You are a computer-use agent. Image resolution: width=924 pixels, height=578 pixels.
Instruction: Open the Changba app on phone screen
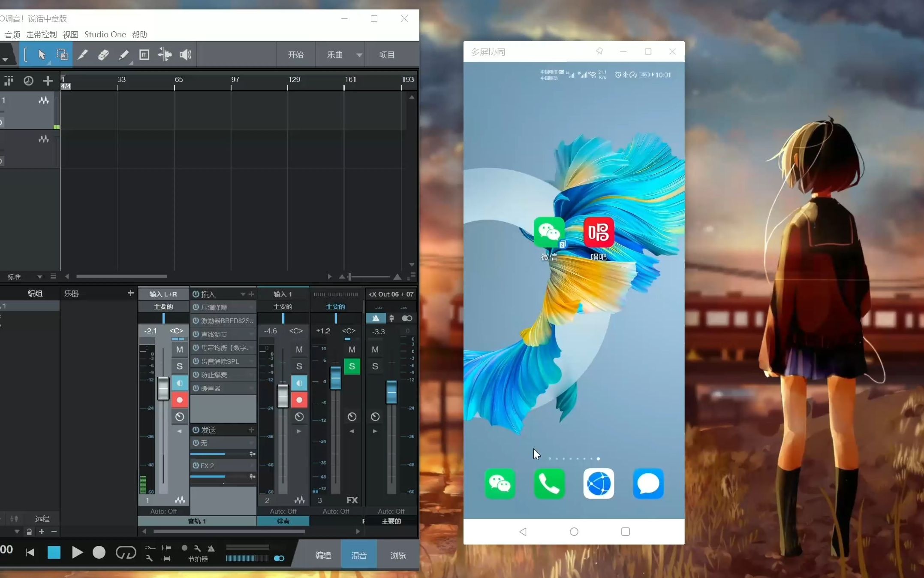point(599,232)
